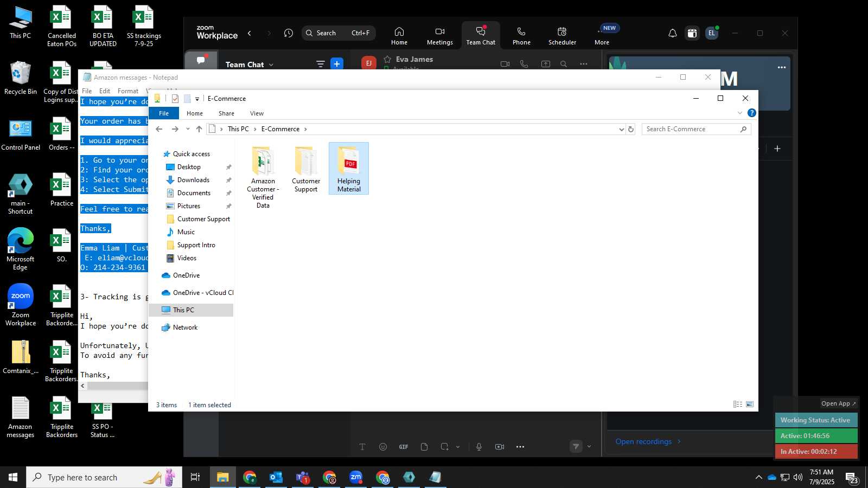Click Search E-Commerce field
The image size is (868, 488).
[696, 129]
